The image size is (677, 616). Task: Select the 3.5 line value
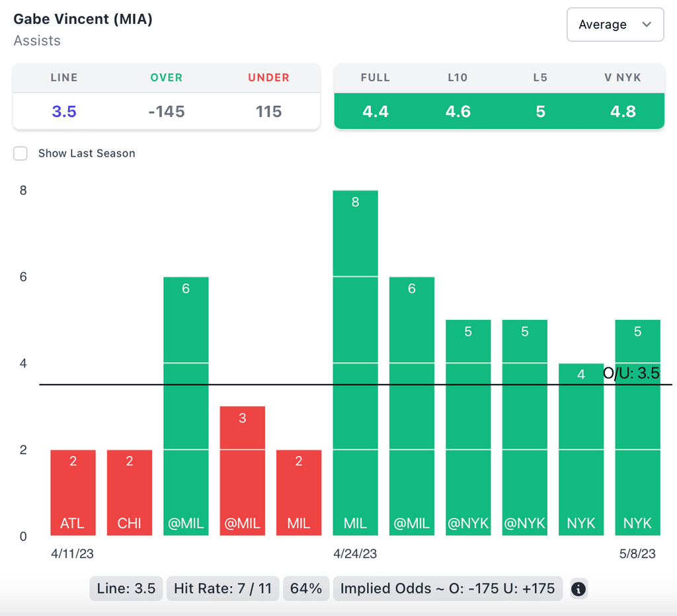(64, 112)
